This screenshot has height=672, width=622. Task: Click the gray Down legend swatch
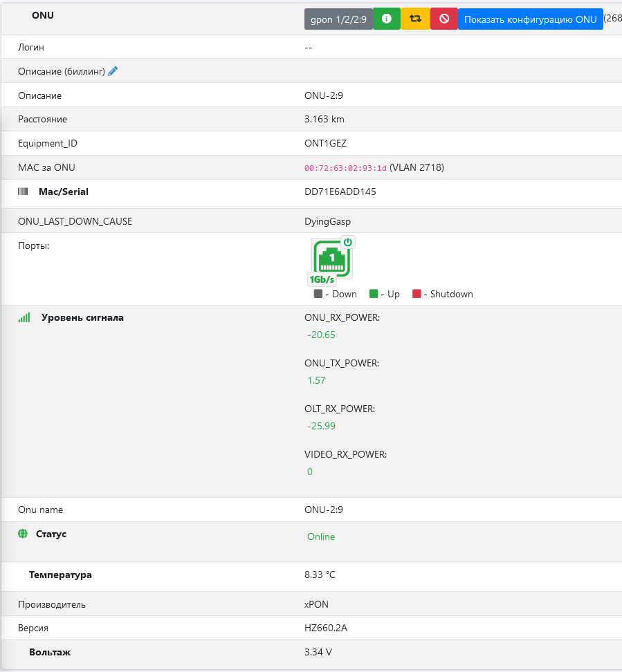[318, 294]
